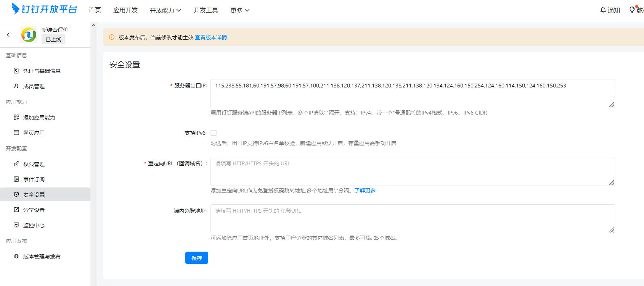Viewport: 644px width, 286px height.
Task: Click the 监控中心 monitor icon
Action: (16, 225)
